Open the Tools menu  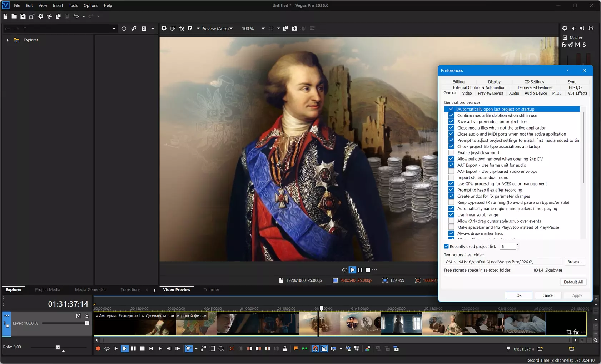tap(73, 5)
